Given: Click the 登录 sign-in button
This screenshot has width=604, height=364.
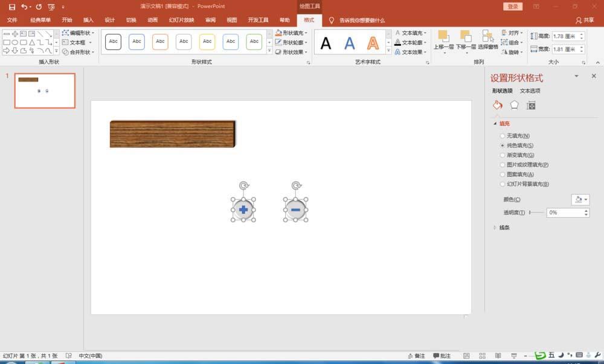Looking at the screenshot, I should click(x=512, y=7).
